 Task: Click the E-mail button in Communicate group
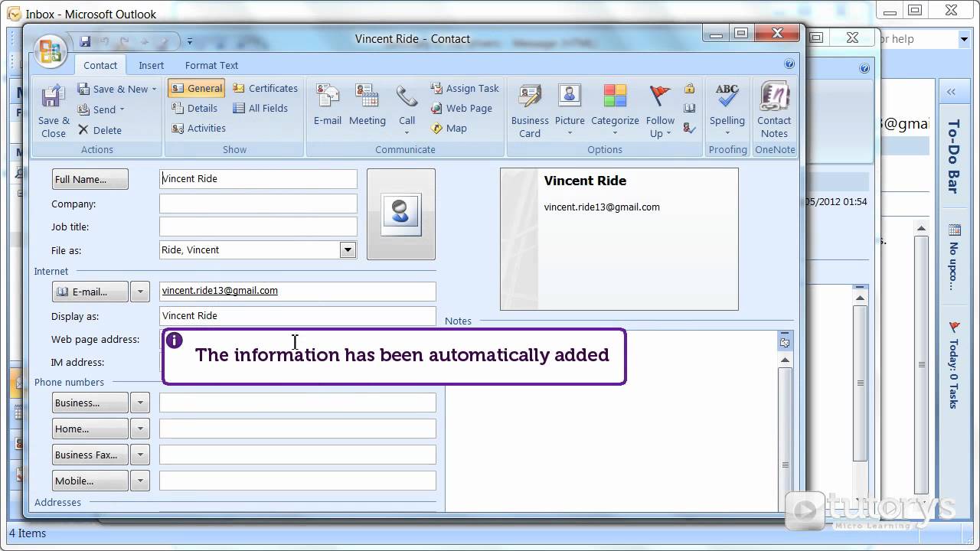(328, 105)
